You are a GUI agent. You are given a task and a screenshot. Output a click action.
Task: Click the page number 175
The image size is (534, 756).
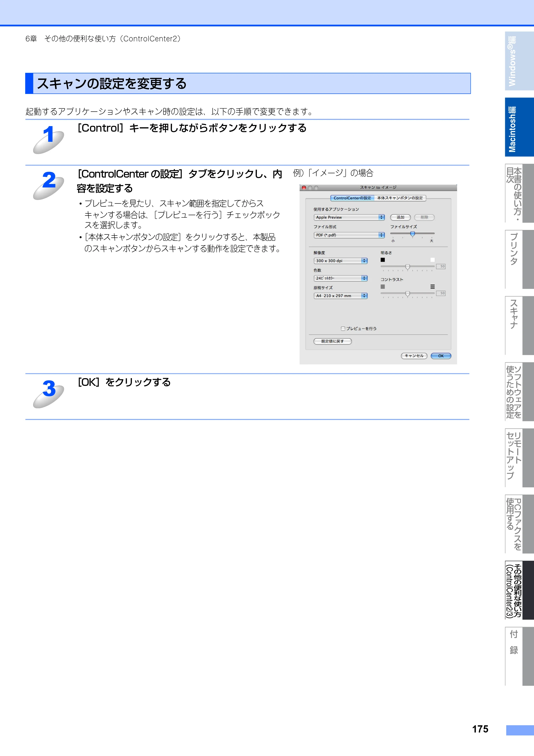coord(480,729)
